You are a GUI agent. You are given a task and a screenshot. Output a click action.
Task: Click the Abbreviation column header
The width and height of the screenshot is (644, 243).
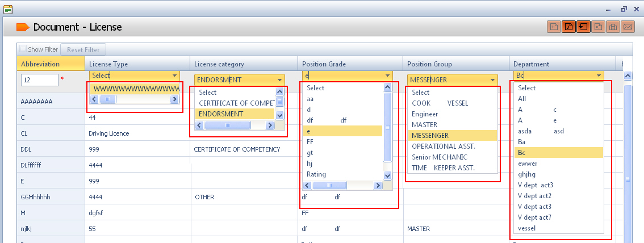tap(40, 64)
